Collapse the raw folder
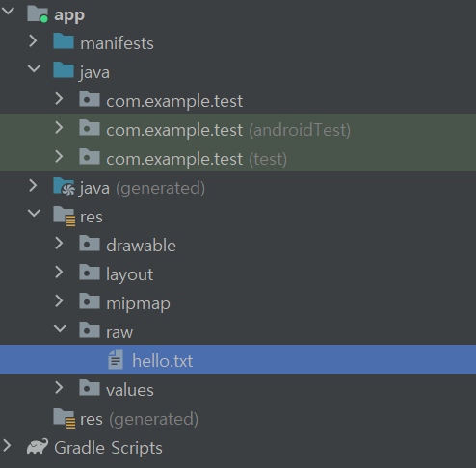This screenshot has width=476, height=468. 60,328
